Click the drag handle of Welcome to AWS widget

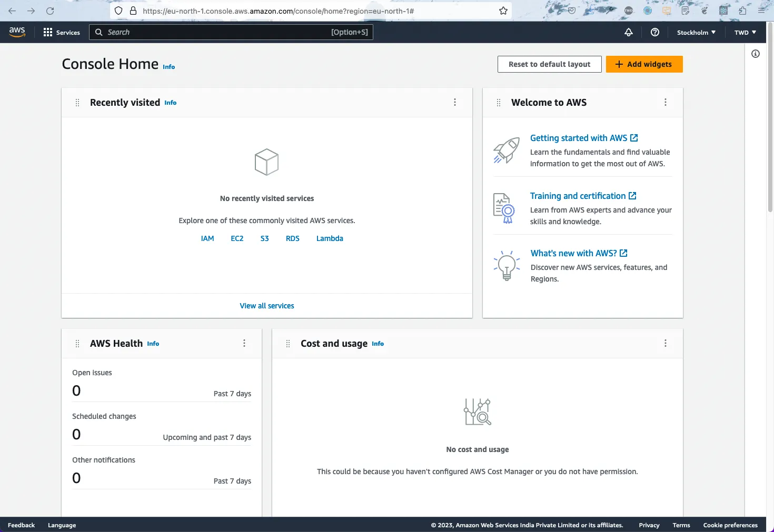[x=499, y=103]
